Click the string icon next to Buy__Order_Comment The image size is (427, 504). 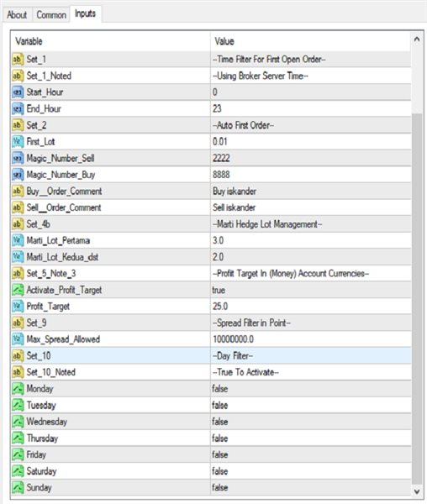click(18, 192)
